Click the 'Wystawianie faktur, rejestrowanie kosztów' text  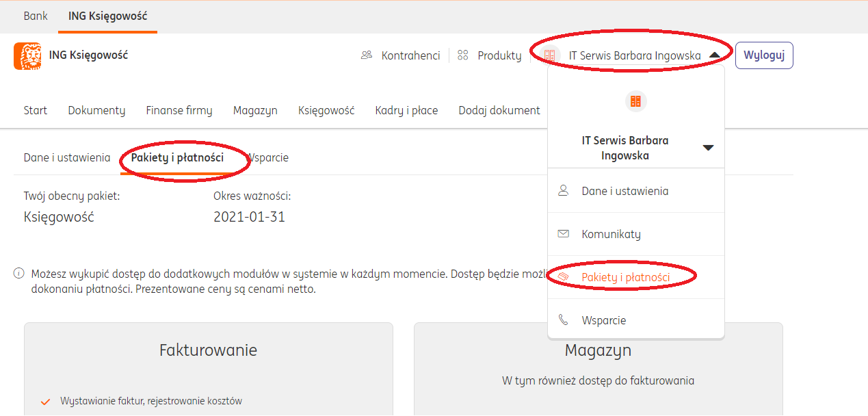click(x=151, y=401)
